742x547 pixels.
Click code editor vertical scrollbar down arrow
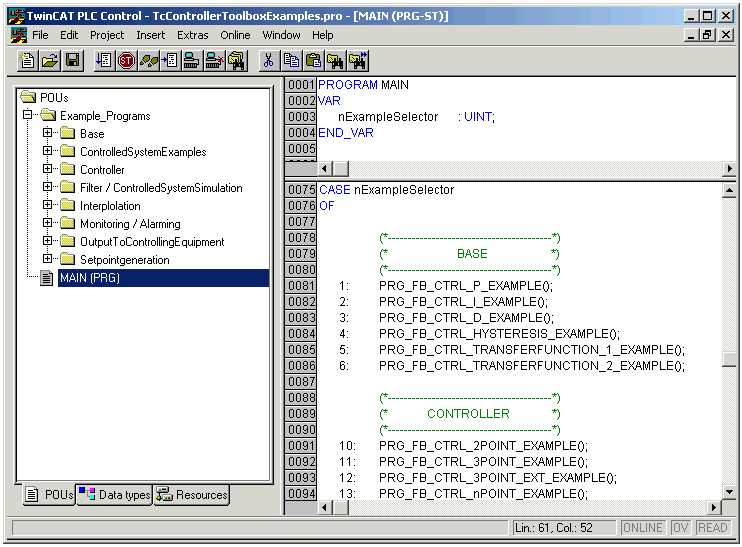pyautogui.click(x=729, y=492)
